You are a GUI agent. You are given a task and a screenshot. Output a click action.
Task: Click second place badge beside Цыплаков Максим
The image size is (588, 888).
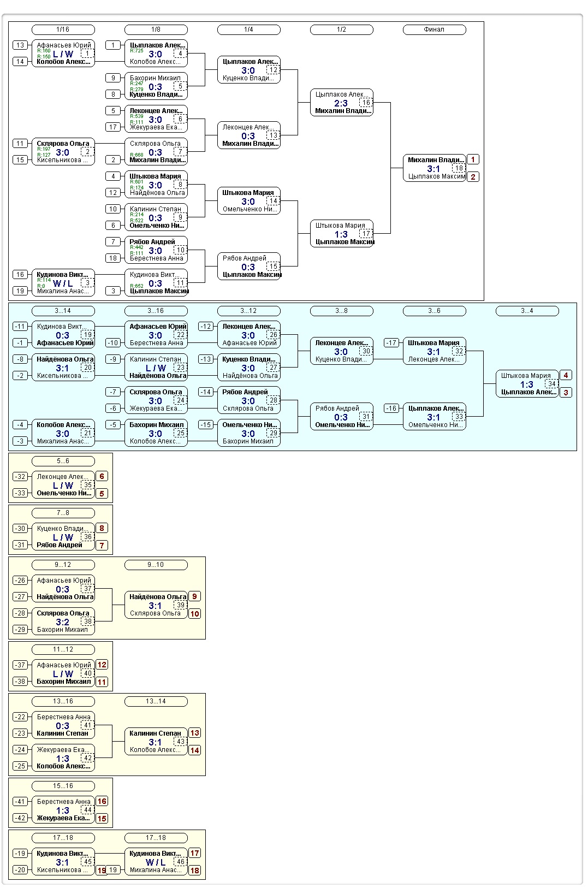click(x=473, y=176)
